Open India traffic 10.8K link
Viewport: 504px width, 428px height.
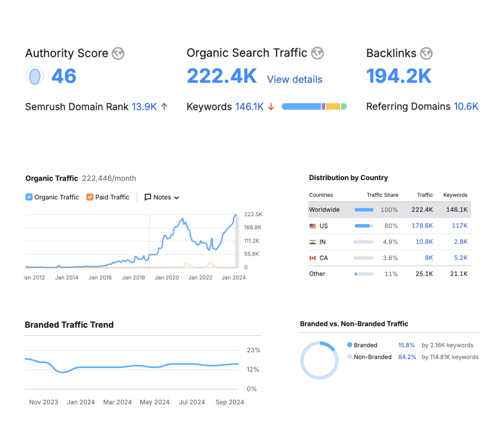pos(424,242)
